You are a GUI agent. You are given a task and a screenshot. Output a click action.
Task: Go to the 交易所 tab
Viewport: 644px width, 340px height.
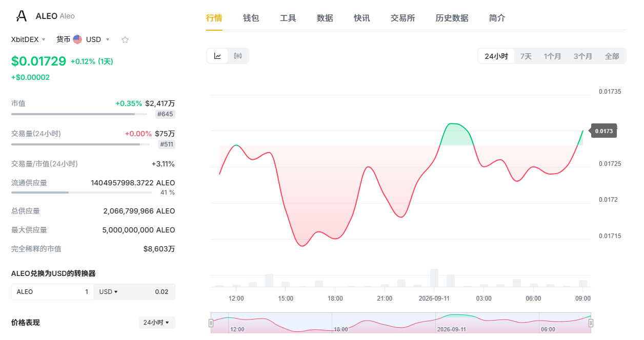(403, 18)
